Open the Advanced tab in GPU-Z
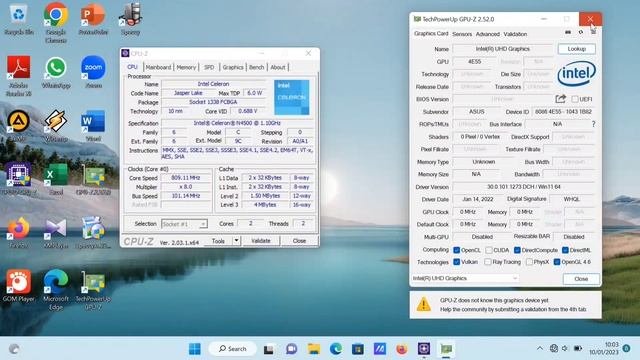 tap(488, 34)
